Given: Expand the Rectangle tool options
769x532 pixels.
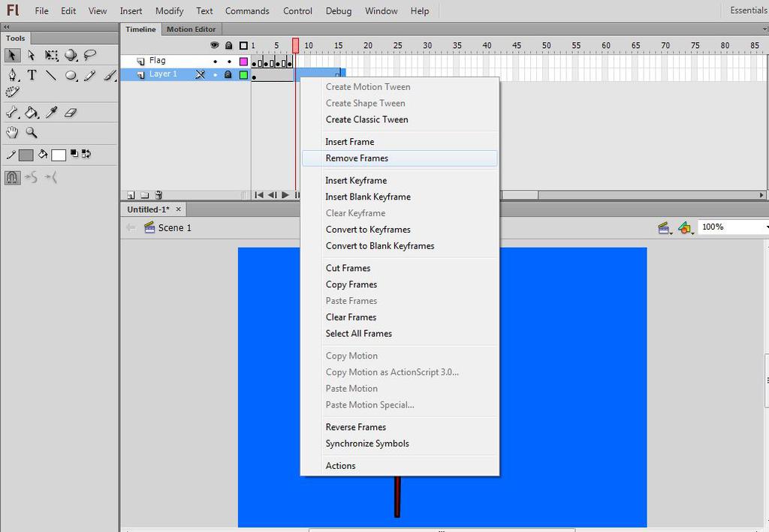Looking at the screenshot, I should 75,80.
